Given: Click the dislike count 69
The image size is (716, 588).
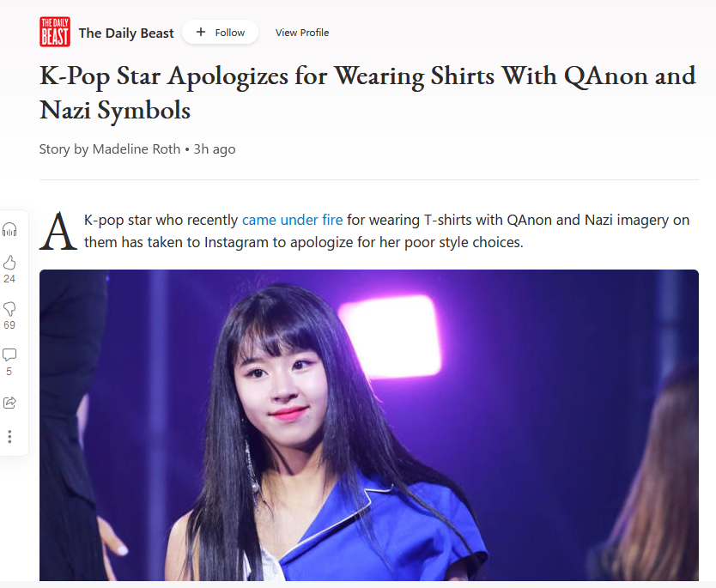Looking at the screenshot, I should click(x=9, y=325).
